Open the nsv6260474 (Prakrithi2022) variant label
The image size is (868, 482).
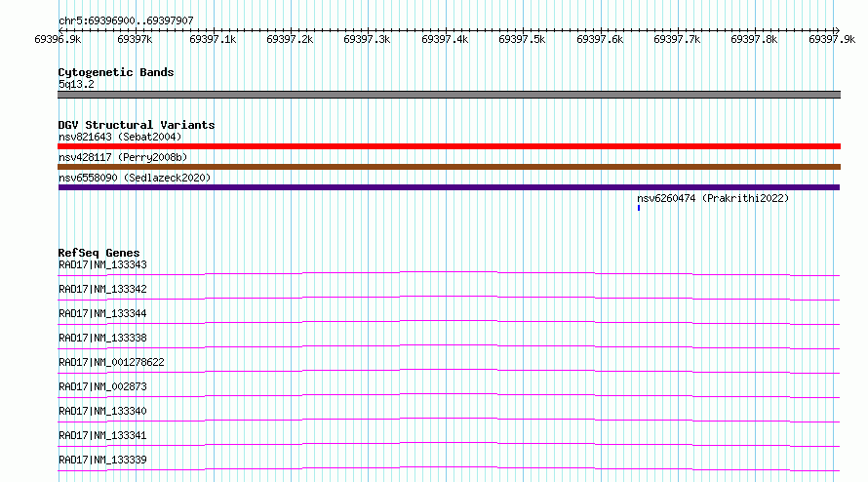pos(713,198)
